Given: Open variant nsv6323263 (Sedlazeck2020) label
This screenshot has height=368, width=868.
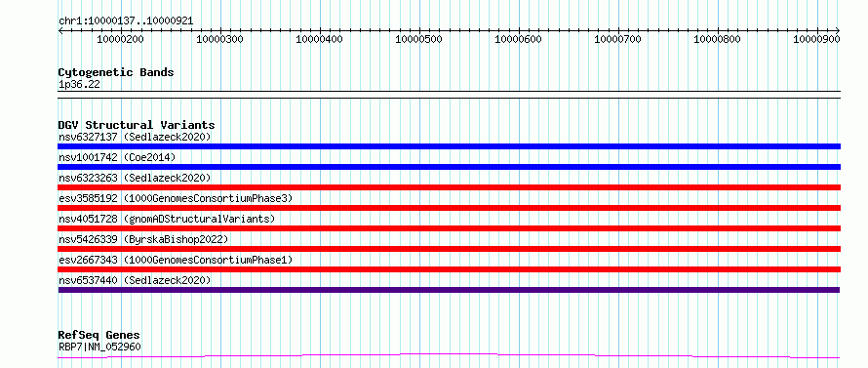Looking at the screenshot, I should (135, 178).
